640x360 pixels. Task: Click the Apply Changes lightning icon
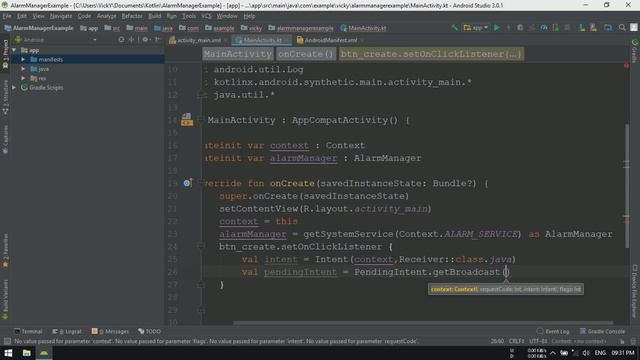508,28
